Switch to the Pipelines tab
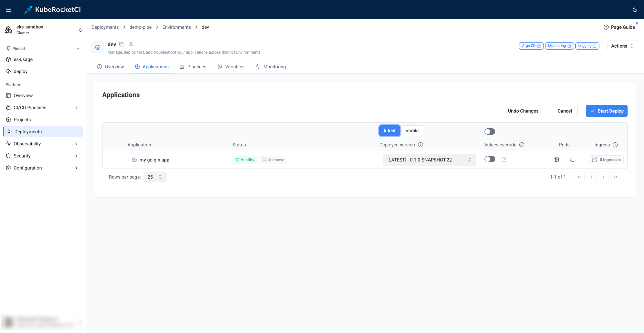This screenshot has height=333, width=644. [x=193, y=67]
